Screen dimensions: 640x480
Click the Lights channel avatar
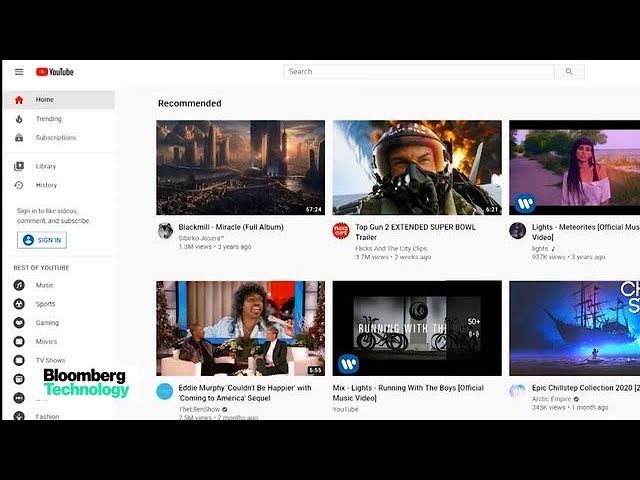pyautogui.click(x=518, y=231)
